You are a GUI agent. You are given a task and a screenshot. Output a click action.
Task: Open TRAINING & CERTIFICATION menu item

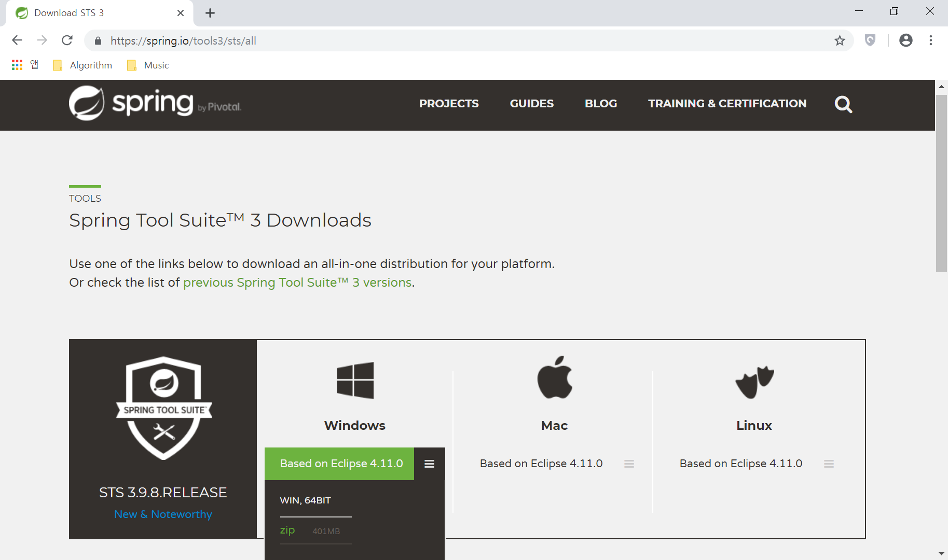pos(727,104)
